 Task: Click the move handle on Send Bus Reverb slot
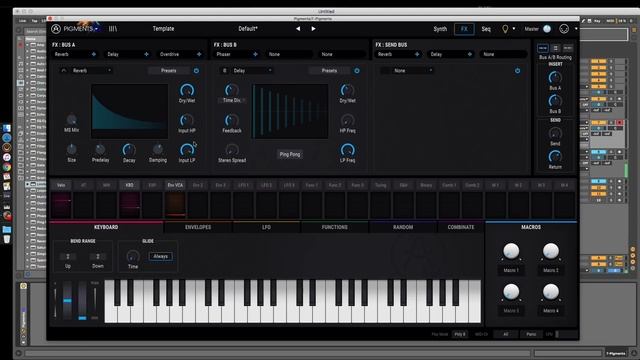point(417,54)
